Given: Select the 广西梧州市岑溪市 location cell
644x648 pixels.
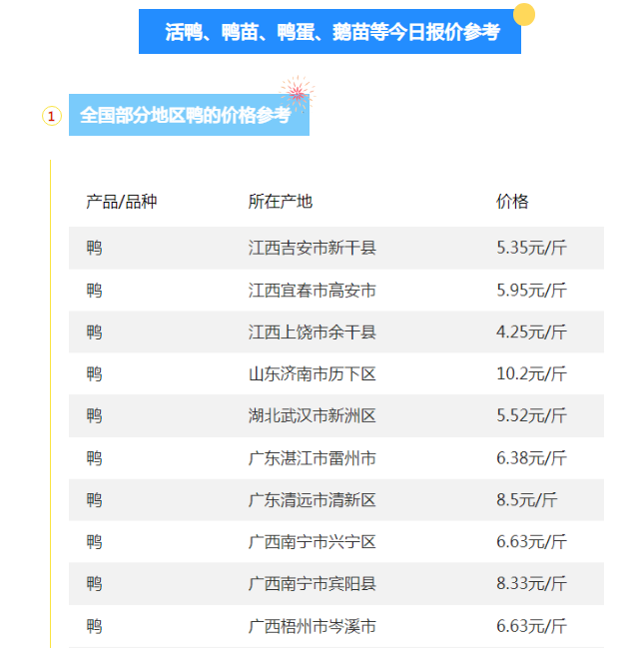Looking at the screenshot, I should click(312, 627).
